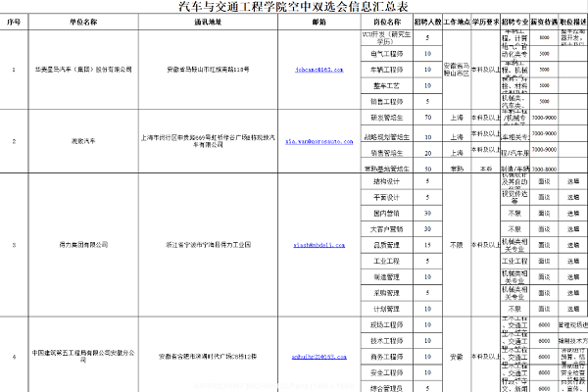Select the 薪资待遇 column header
Viewport: 588px width, 392px height.
click(x=544, y=22)
